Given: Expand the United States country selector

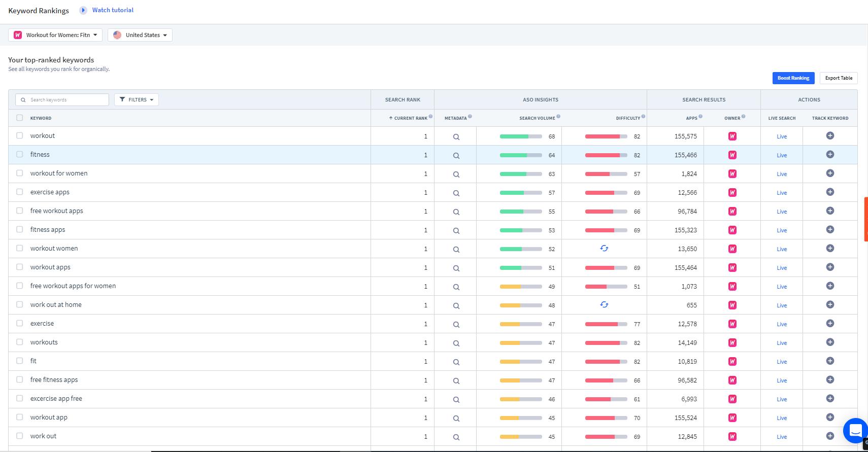Looking at the screenshot, I should coord(140,35).
